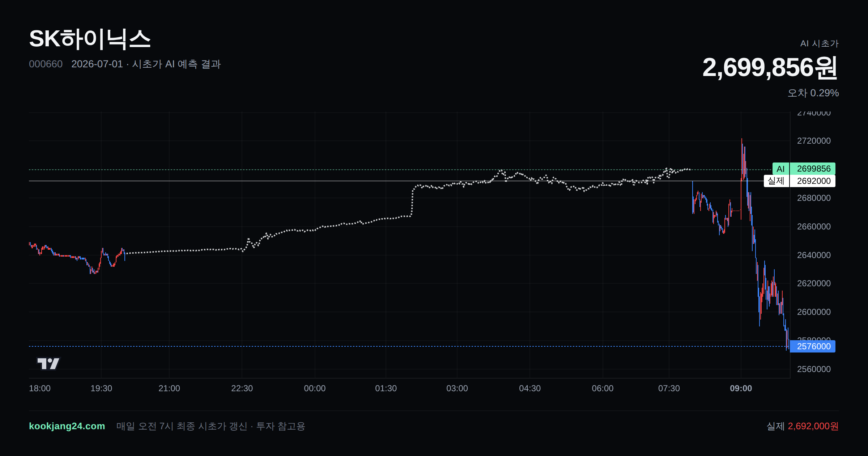Click the 21:00 time axis label
868x456 pixels.
pos(169,388)
